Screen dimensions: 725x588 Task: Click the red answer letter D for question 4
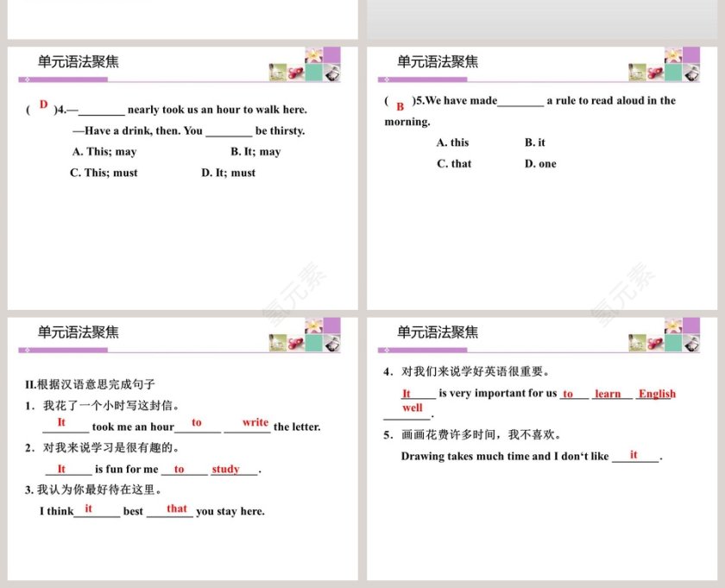43,104
